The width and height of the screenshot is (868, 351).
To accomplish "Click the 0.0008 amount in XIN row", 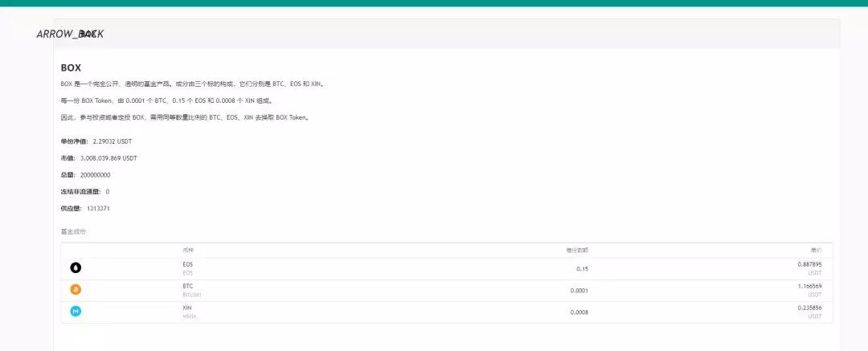I will click(x=579, y=312).
